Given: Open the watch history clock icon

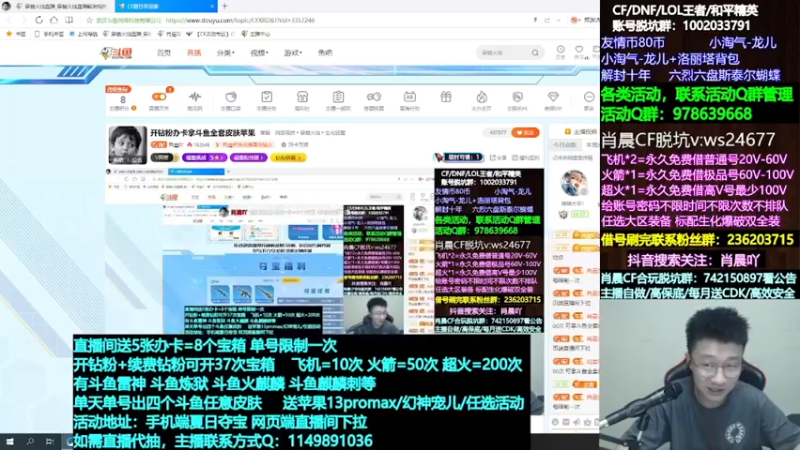Looking at the screenshot, I should coord(560,49).
